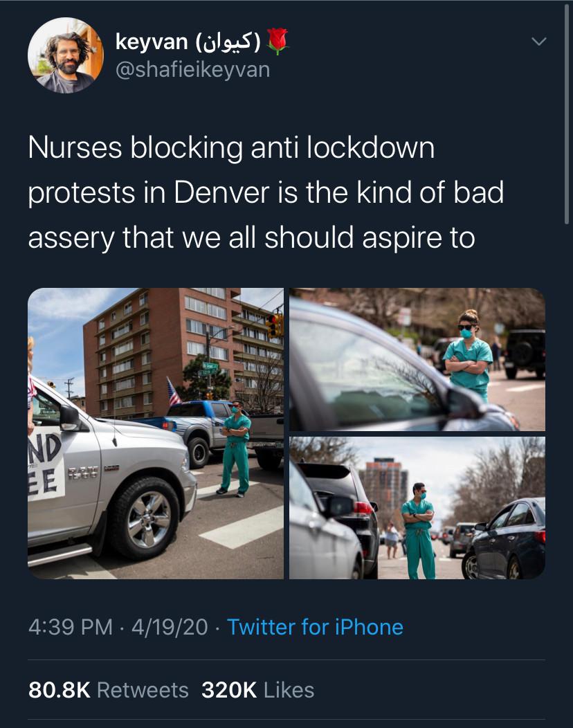View photo of silver Ram truck

point(156,433)
